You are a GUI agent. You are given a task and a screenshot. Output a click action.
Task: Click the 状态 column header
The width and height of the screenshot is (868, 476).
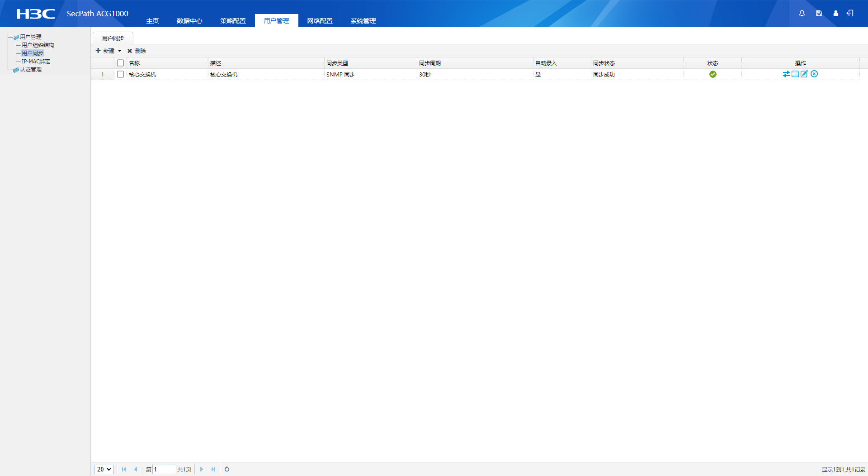click(x=712, y=63)
